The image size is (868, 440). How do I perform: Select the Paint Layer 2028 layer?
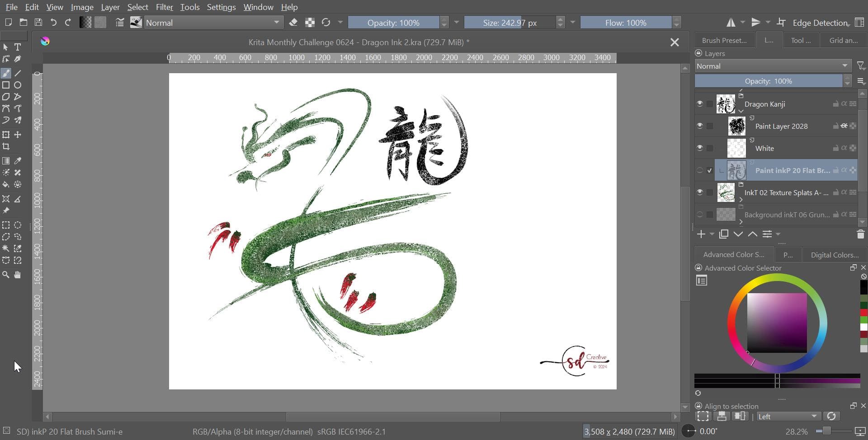(781, 126)
